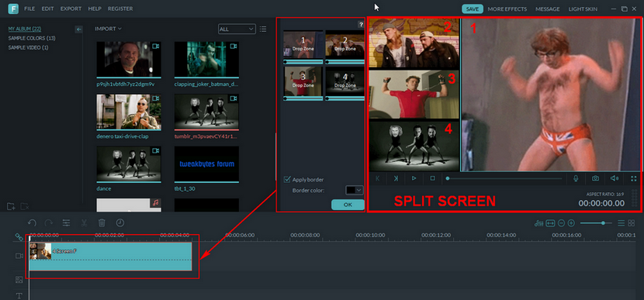Click the 'dance' file name
Screen dimensions: 644x300
103,189
